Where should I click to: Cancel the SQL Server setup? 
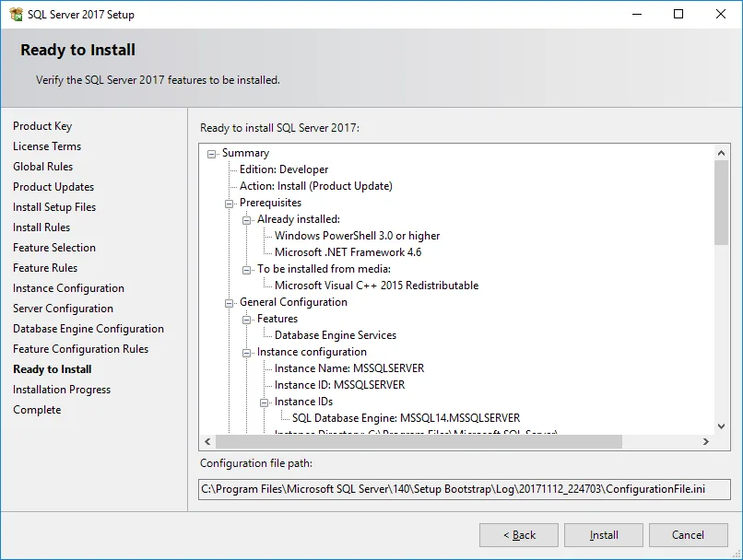point(688,535)
